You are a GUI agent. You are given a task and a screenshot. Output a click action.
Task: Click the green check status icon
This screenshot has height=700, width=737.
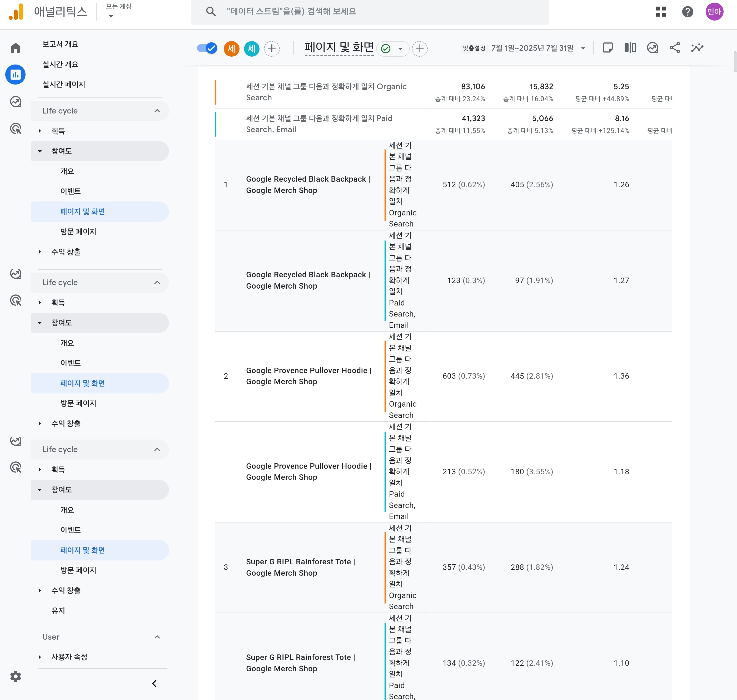click(386, 48)
